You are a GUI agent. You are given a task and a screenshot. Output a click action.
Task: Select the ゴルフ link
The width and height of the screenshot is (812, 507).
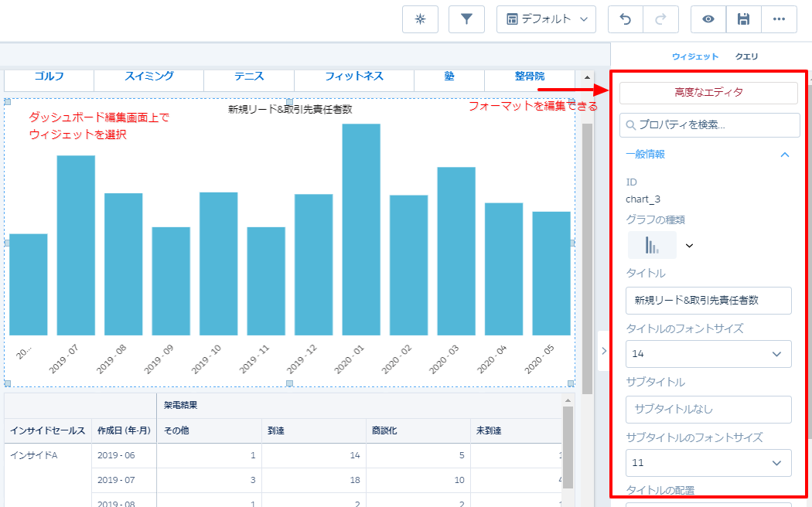[x=49, y=77]
